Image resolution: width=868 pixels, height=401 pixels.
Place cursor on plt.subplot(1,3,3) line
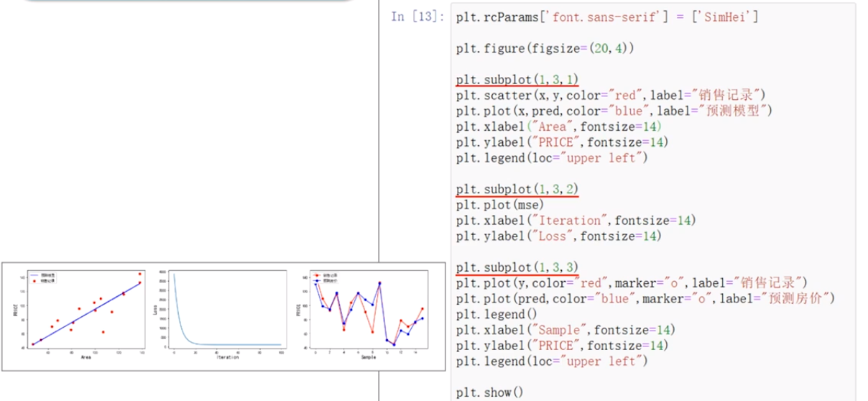(x=517, y=267)
